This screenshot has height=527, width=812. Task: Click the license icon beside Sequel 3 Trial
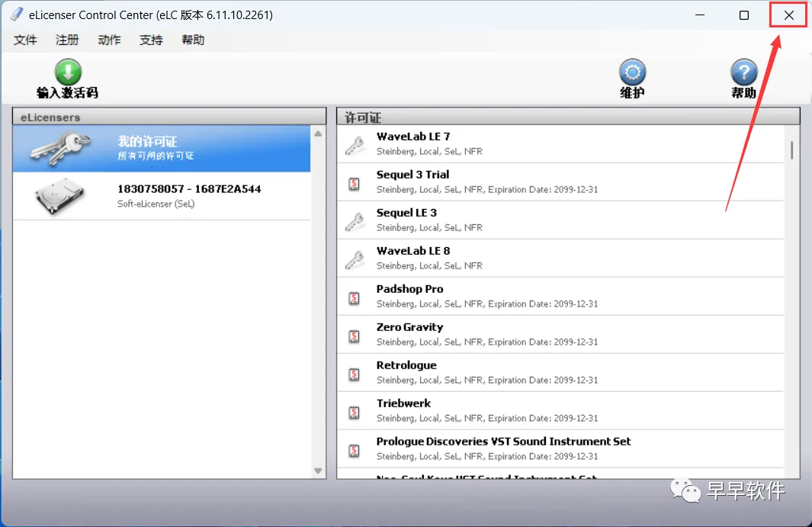(355, 184)
